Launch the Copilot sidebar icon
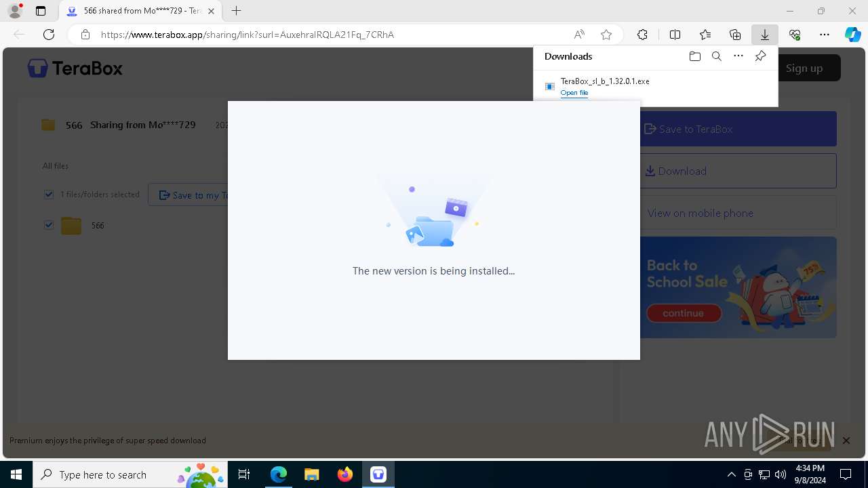Viewport: 868px width, 488px height. coord(852,35)
